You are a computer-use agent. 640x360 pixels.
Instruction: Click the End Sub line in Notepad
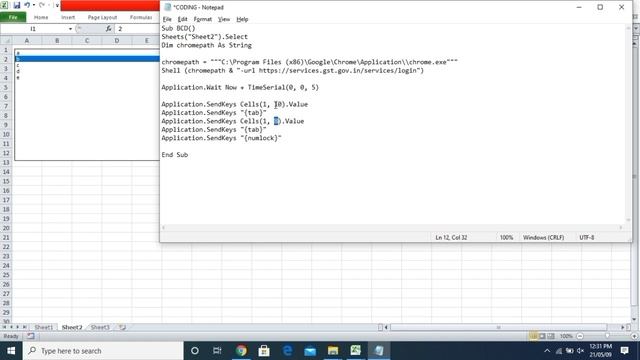[175, 155]
